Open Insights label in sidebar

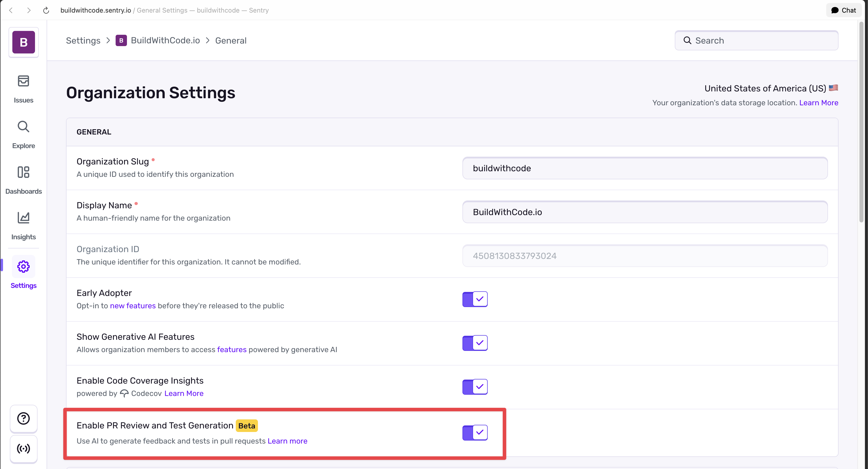click(24, 237)
